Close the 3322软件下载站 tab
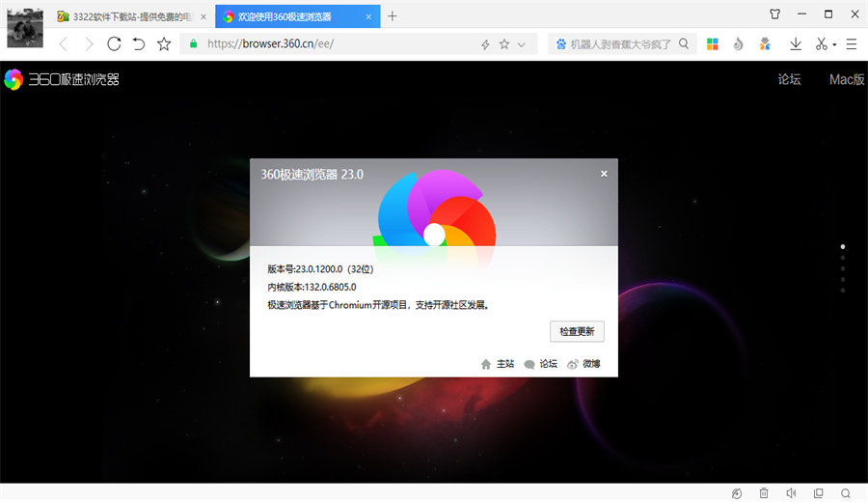Image resolution: width=868 pixels, height=502 pixels. 203,16
